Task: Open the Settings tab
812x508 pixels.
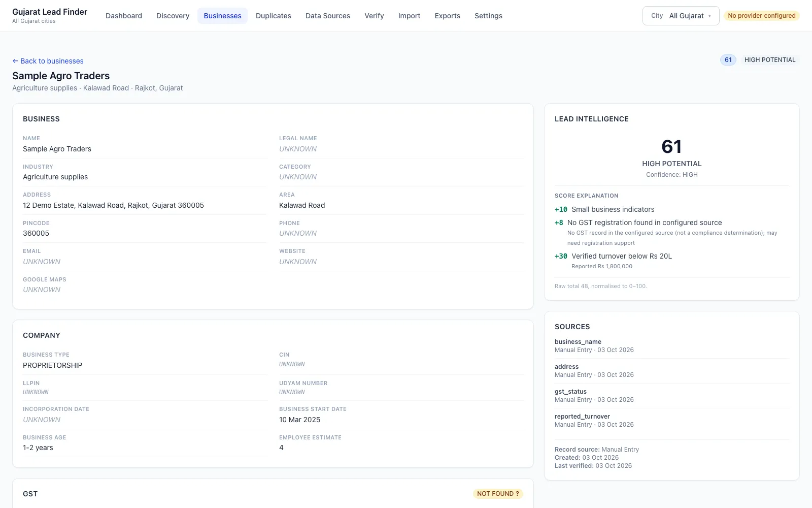Action: click(x=488, y=16)
